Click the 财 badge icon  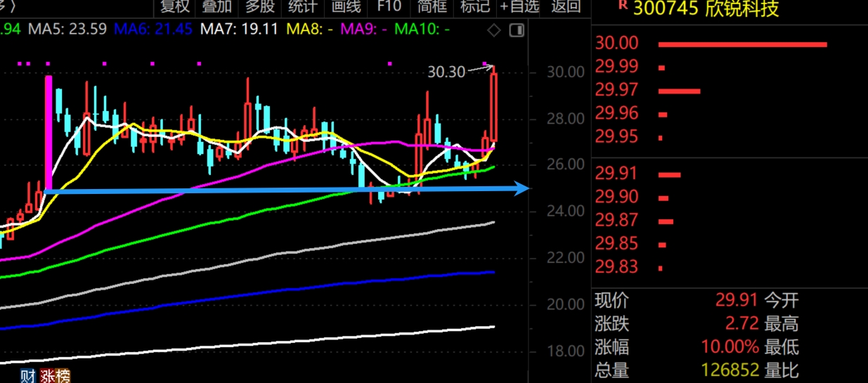tap(27, 377)
